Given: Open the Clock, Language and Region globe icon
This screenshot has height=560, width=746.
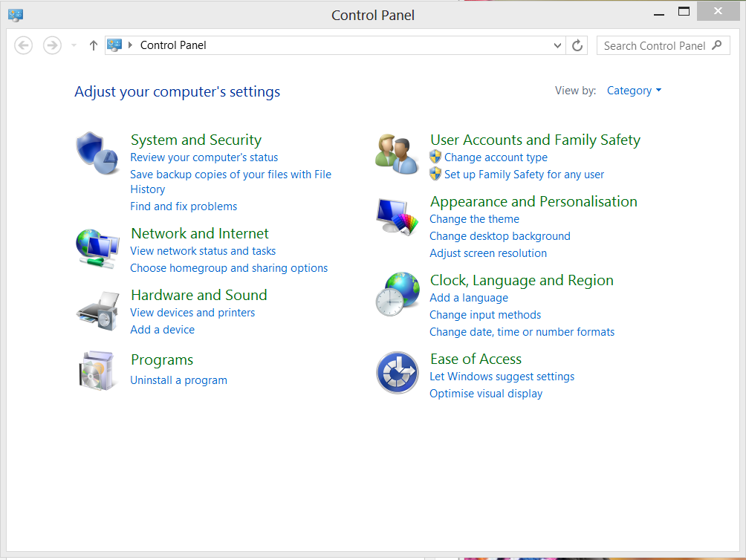Looking at the screenshot, I should 398,294.
